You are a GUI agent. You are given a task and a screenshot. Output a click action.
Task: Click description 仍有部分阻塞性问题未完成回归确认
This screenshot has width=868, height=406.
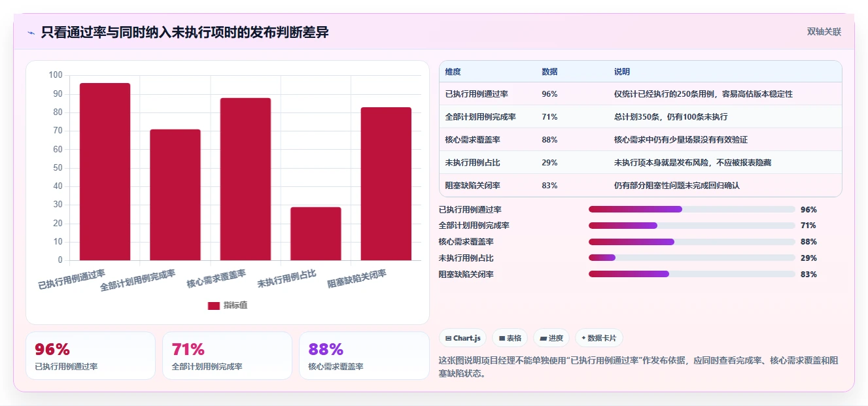pyautogui.click(x=676, y=186)
